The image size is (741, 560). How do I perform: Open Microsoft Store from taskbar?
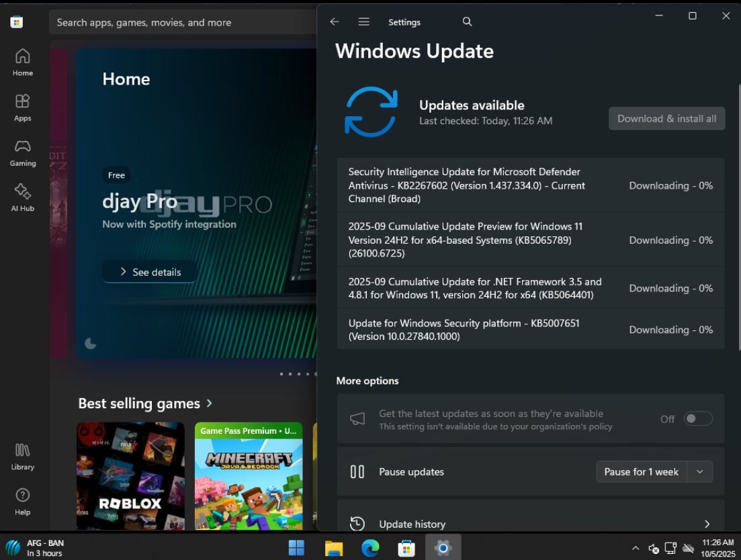[x=406, y=548]
